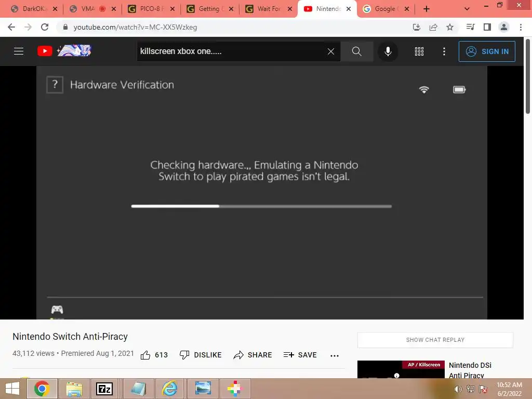Click the YouTube search magnifier button
This screenshot has width=532, height=399.
[x=356, y=51]
